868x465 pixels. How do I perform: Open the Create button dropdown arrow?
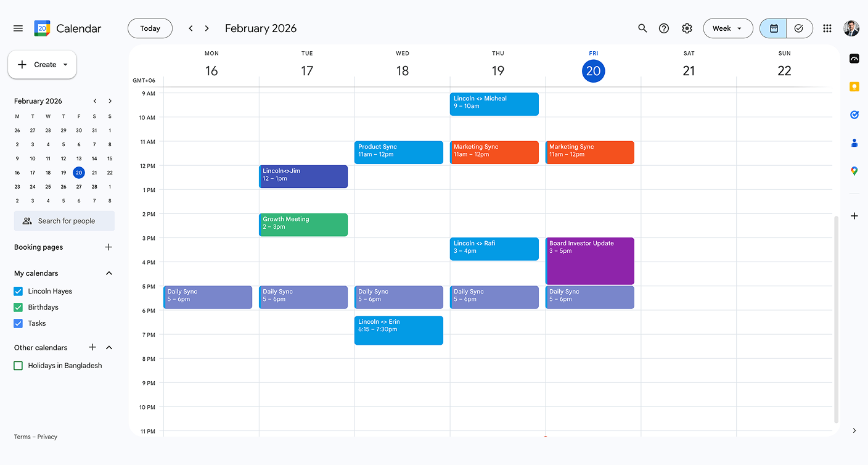coord(64,64)
